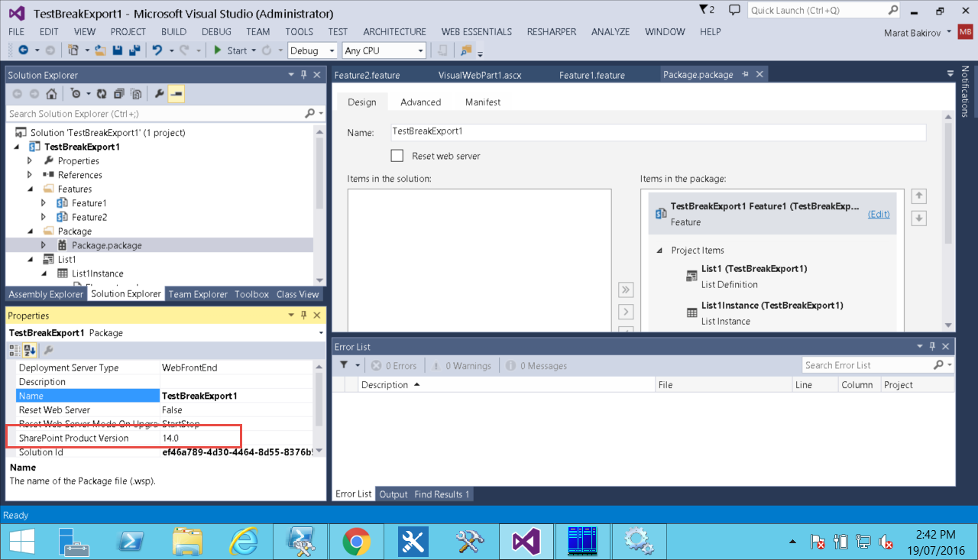Click Collapse All icon in Solution Explorer
This screenshot has width=978, height=560.
pos(118,94)
